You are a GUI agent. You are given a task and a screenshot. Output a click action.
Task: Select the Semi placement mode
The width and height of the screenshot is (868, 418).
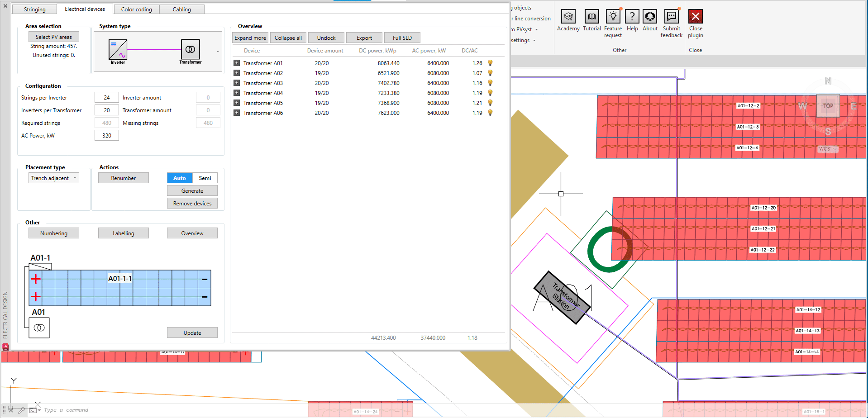click(x=205, y=178)
